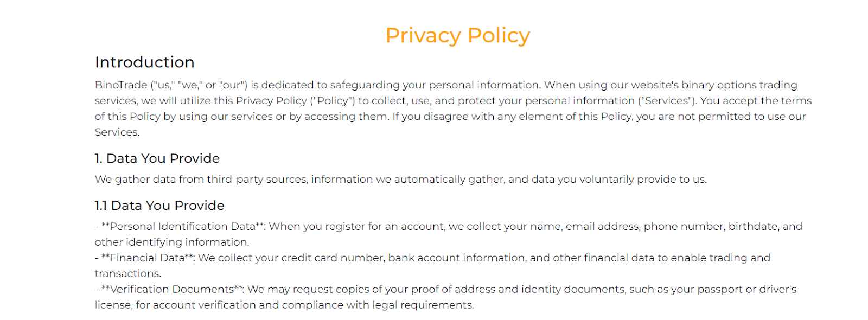Click the line beginning "We gather data from third-party"

pos(400,180)
